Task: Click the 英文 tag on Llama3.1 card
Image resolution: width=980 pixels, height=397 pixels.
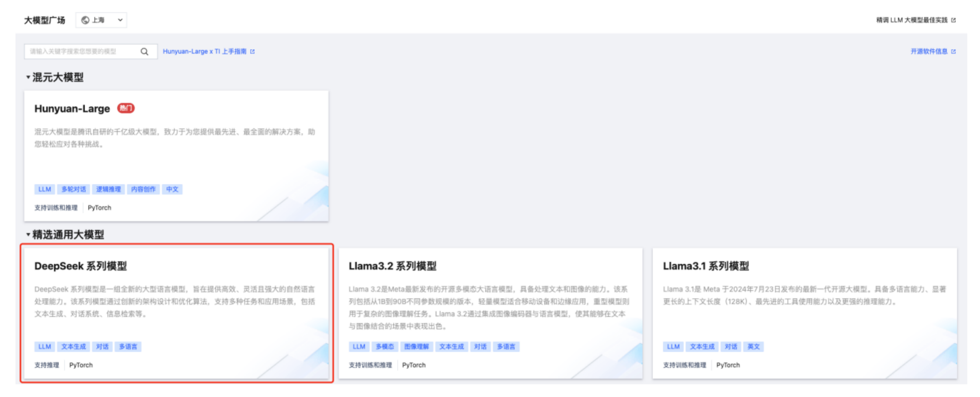Action: click(754, 346)
